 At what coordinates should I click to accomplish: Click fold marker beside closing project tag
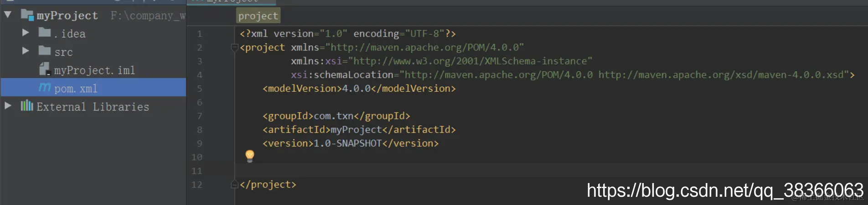pos(234,184)
